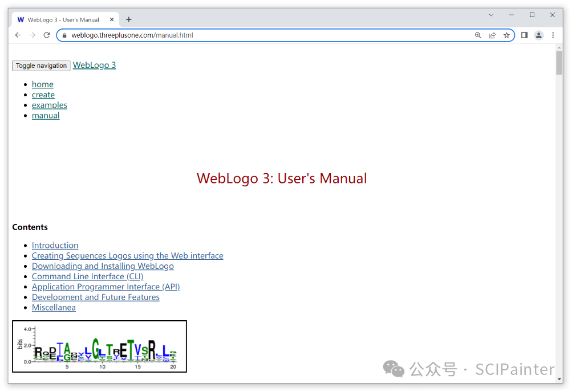The width and height of the screenshot is (572, 392).
Task: Click the browser back arrow
Action: pyautogui.click(x=18, y=35)
